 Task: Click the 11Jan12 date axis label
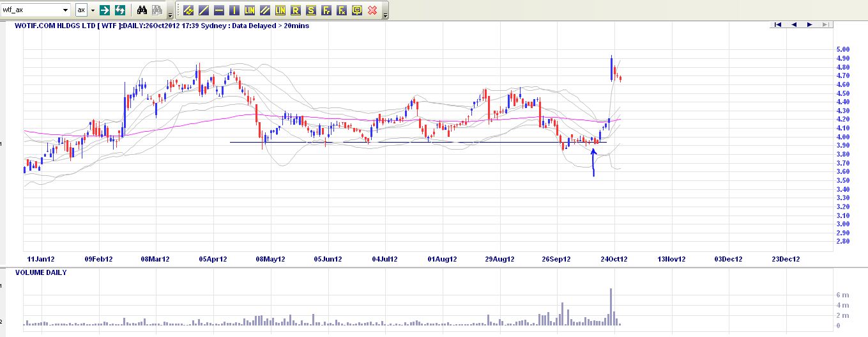40,259
